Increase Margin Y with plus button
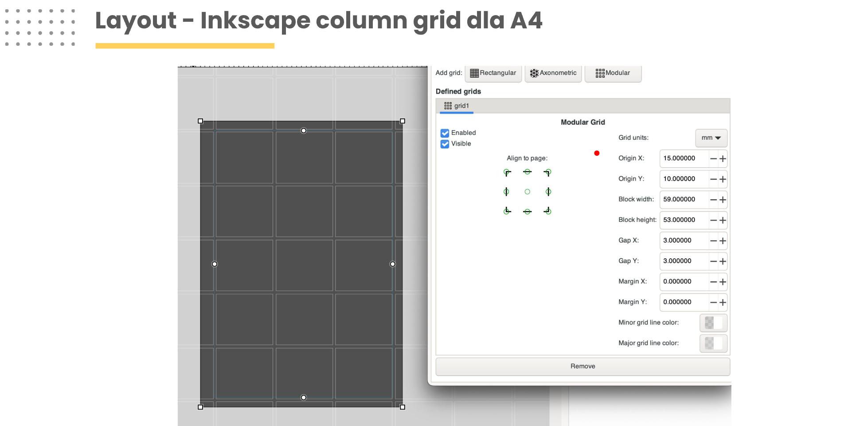868x426 pixels. point(723,303)
